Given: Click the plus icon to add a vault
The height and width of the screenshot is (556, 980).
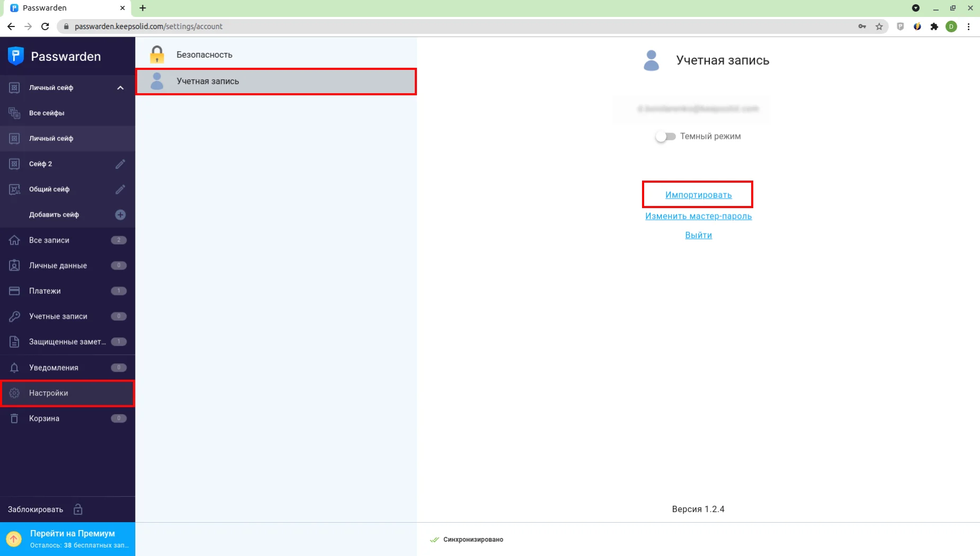Looking at the screenshot, I should pos(120,215).
